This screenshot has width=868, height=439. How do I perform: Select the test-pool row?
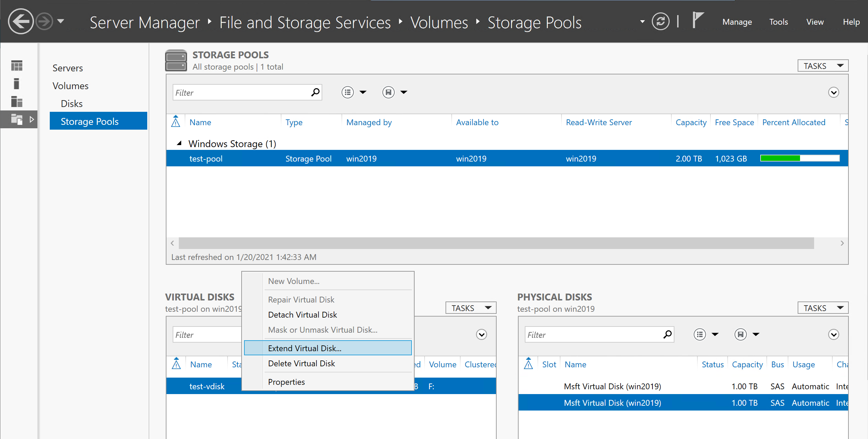507,158
